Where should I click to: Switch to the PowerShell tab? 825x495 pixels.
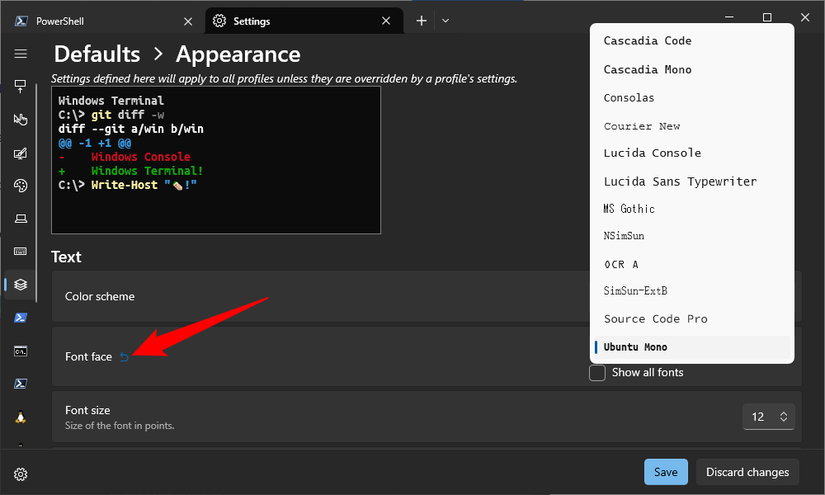[104, 21]
